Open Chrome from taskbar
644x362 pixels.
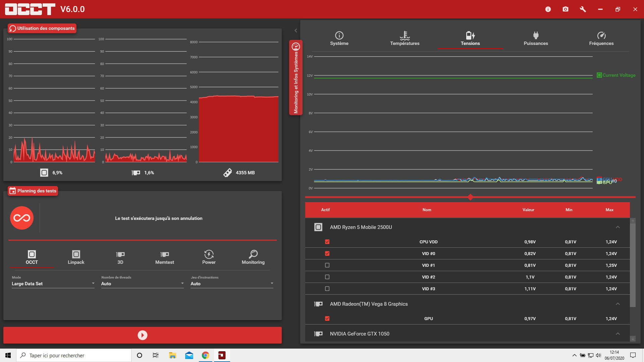(206, 355)
